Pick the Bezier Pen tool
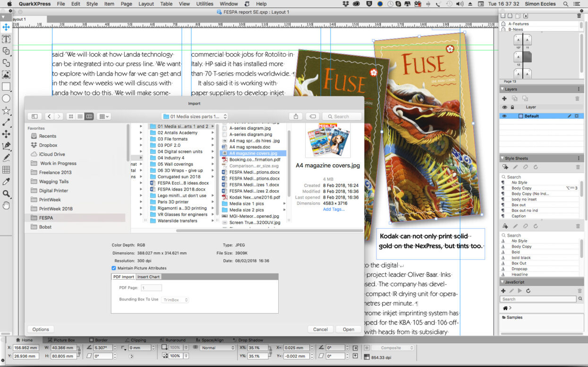588x367 pixels. pyautogui.click(x=6, y=146)
